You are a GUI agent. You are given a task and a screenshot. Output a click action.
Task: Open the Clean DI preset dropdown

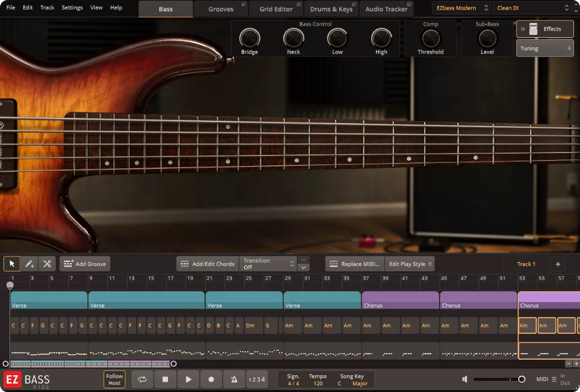532,8
